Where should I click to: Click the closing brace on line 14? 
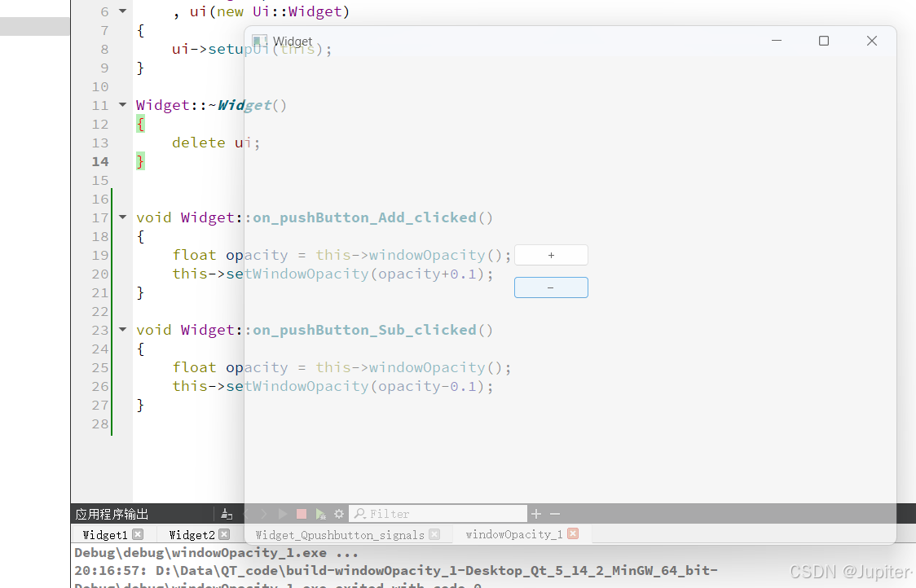point(140,162)
